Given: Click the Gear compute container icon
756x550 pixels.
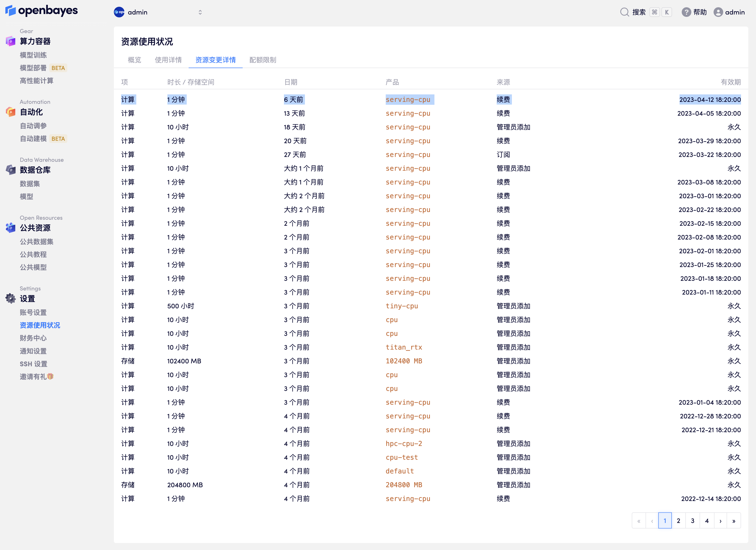Looking at the screenshot, I should coord(10,41).
